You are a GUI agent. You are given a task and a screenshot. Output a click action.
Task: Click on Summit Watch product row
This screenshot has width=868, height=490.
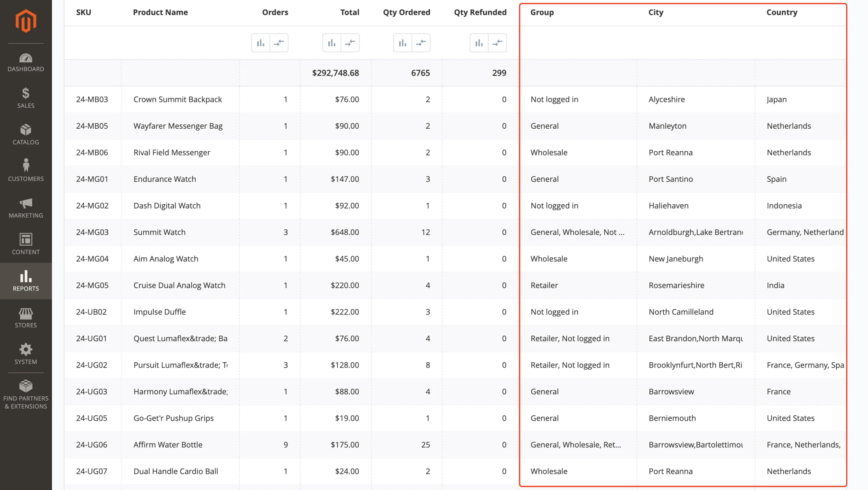[291, 232]
